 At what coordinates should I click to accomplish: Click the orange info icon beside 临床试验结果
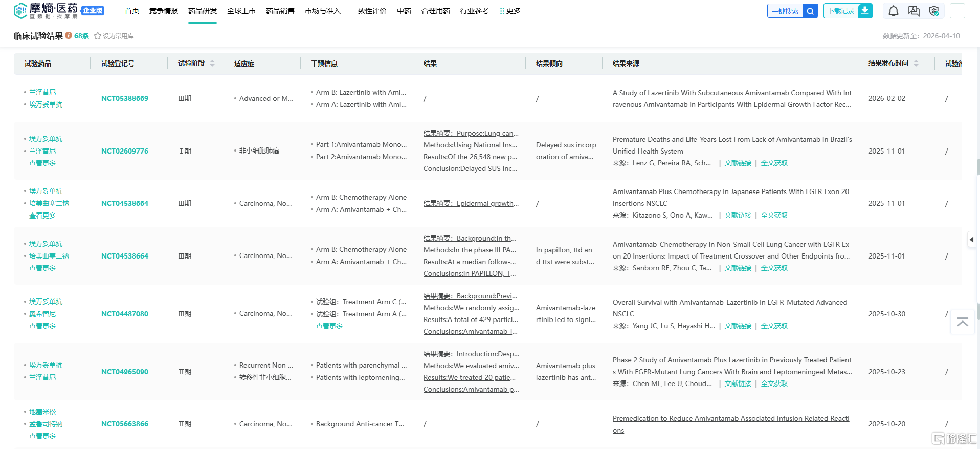(x=69, y=36)
